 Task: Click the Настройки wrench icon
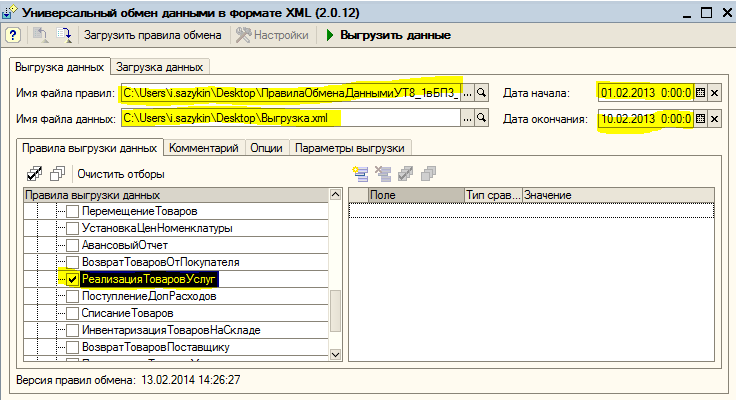[x=243, y=35]
